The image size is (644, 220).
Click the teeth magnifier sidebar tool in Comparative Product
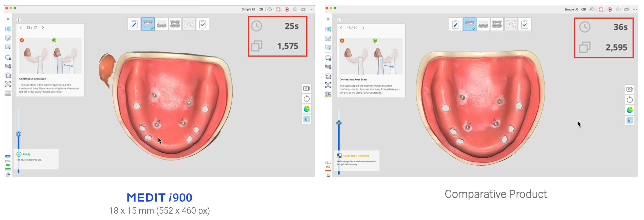coord(328,94)
